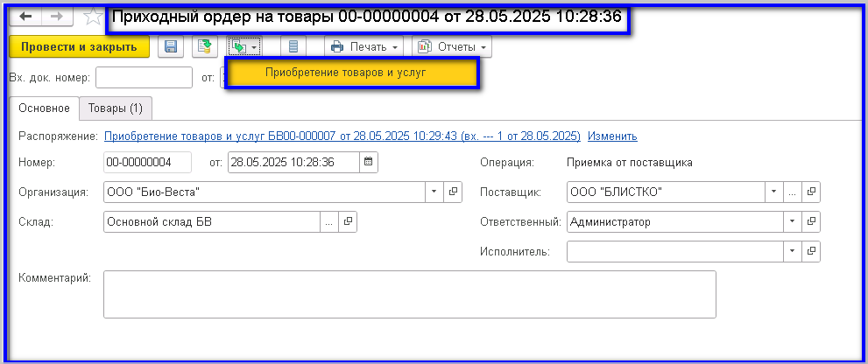Expand the Поставщик dropdown list
Screen dimensions: 868x364
pyautogui.click(x=773, y=192)
